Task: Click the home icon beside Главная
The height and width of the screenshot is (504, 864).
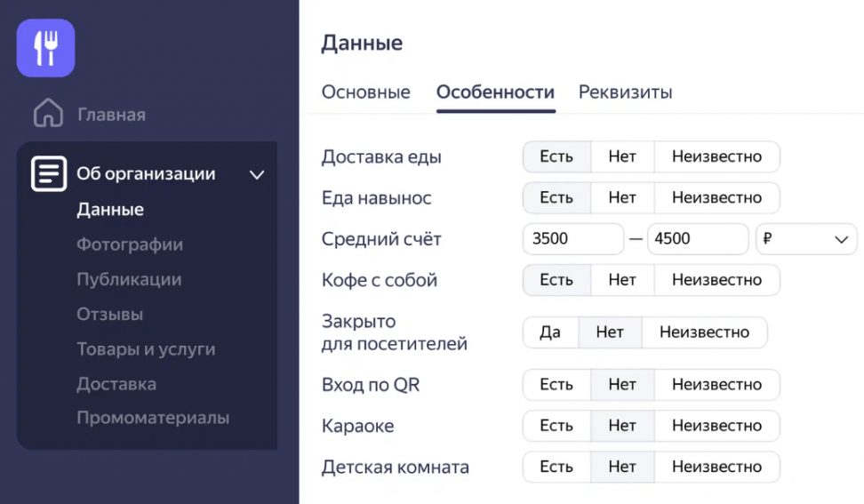Action: [x=48, y=114]
